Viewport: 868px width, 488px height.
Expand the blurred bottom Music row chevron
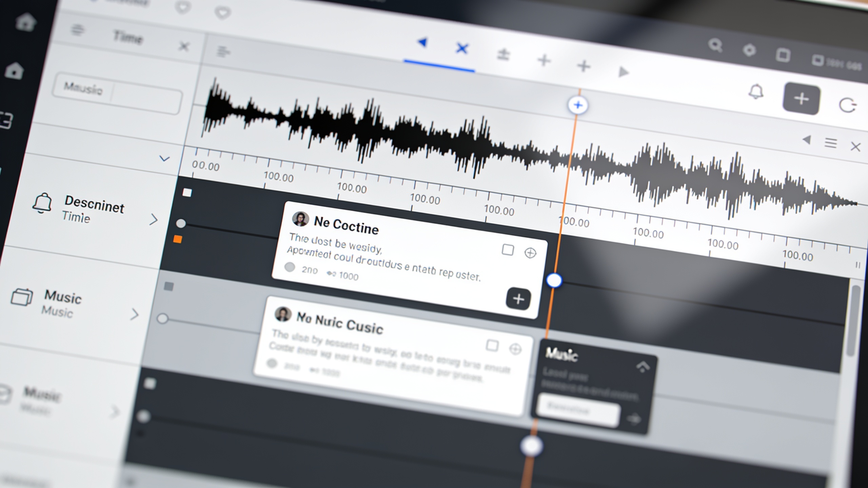coord(115,412)
